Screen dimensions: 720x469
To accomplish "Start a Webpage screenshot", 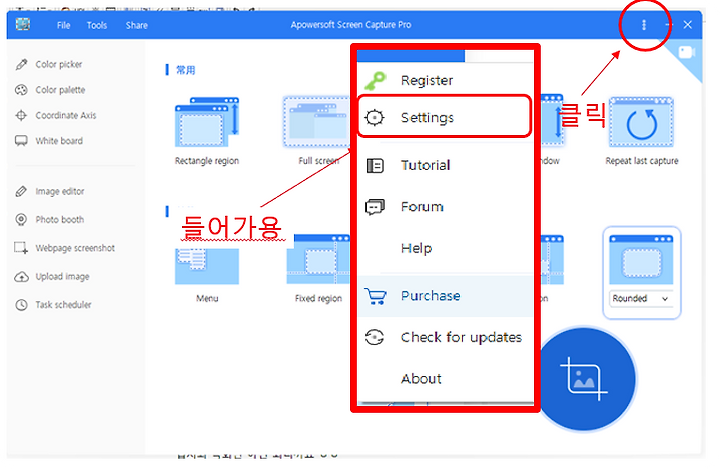I will click(x=65, y=248).
